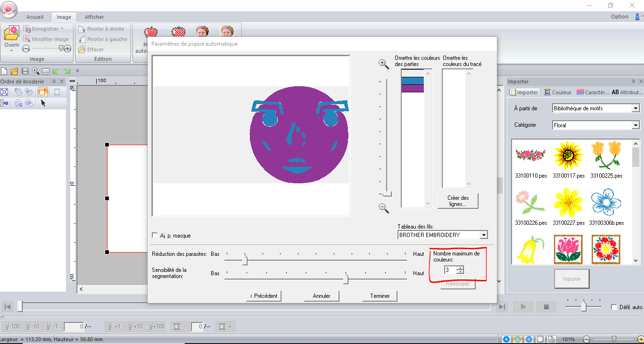Select the purple color swatch in list
The height and width of the screenshot is (344, 644).
click(x=413, y=88)
